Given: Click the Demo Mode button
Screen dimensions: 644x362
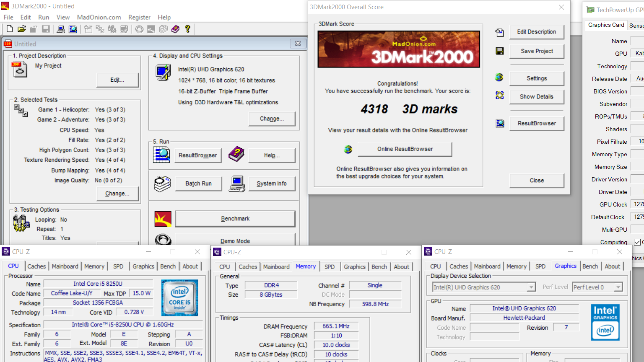Looking at the screenshot, I should [235, 240].
